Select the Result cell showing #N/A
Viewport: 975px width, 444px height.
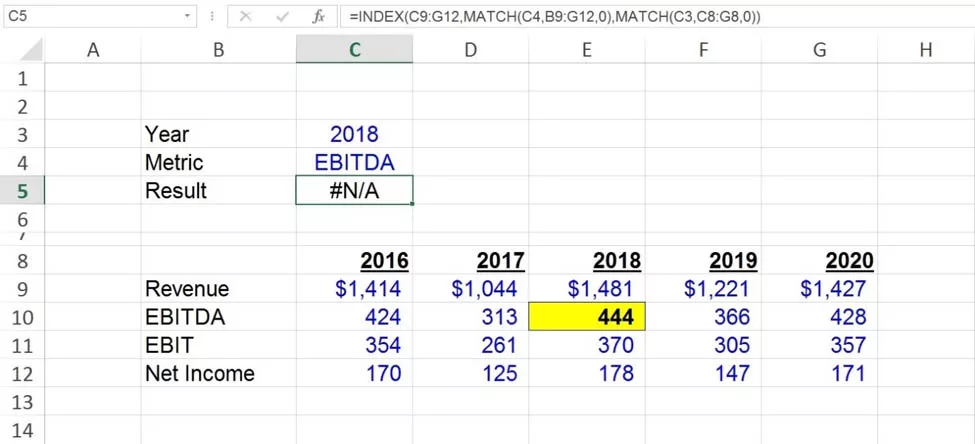(x=354, y=191)
